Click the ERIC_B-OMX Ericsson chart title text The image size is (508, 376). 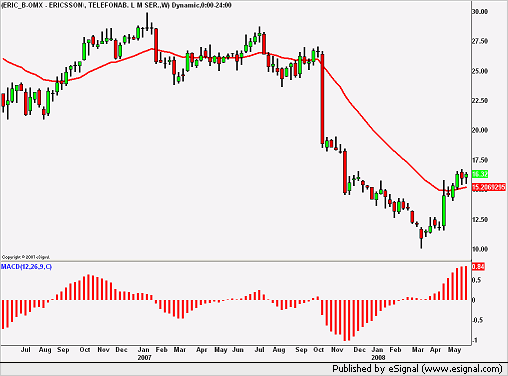(116, 5)
